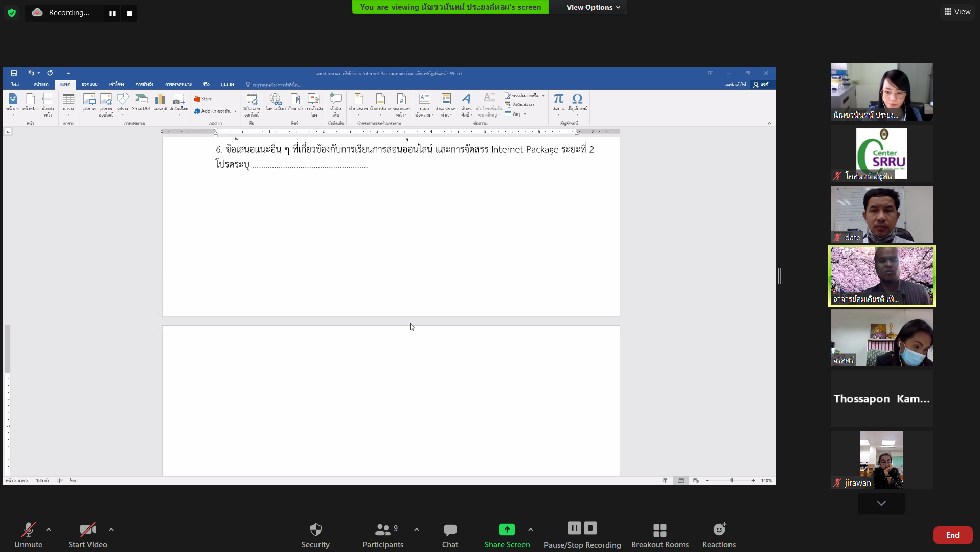Screen dimensions: 980x552
Task: Pause the Zoom recording at top
Action: [x=112, y=13]
